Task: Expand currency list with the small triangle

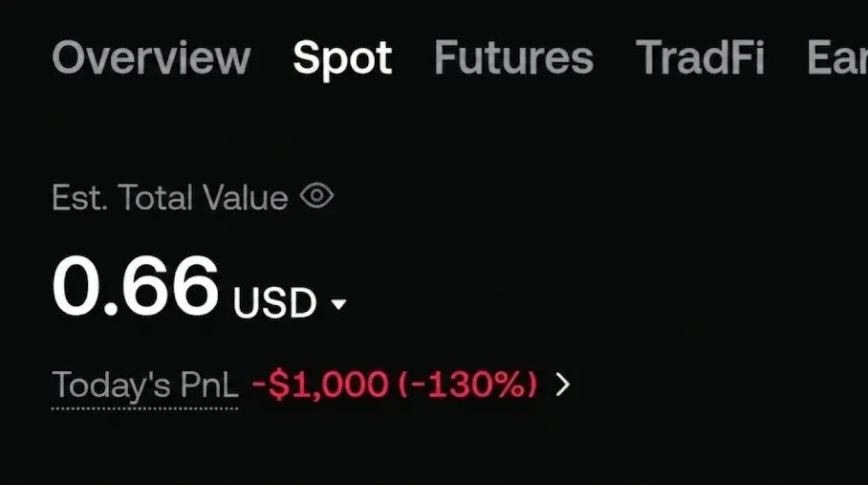Action: point(338,304)
